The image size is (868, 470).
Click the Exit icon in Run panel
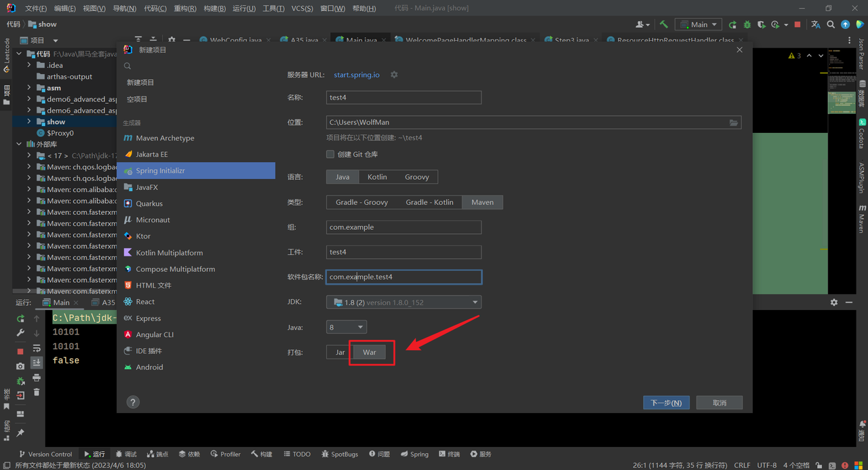pos(20,395)
